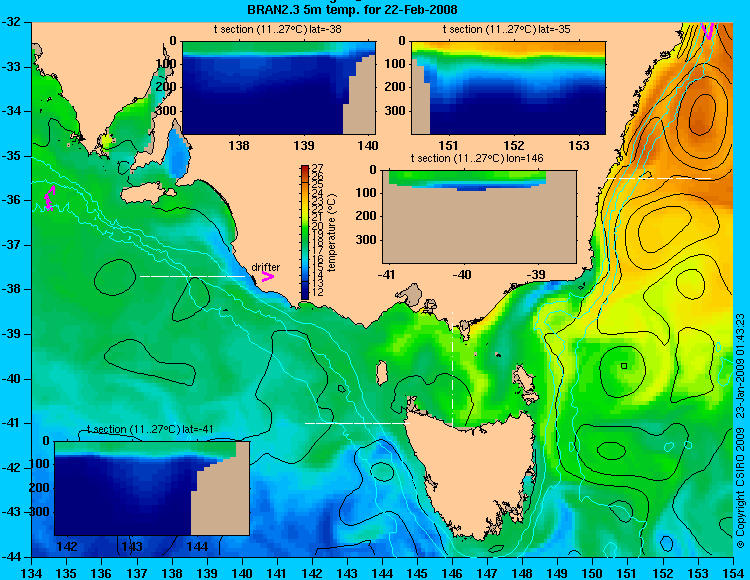Click the '139' tick in the lat=-38 inset

click(x=304, y=145)
